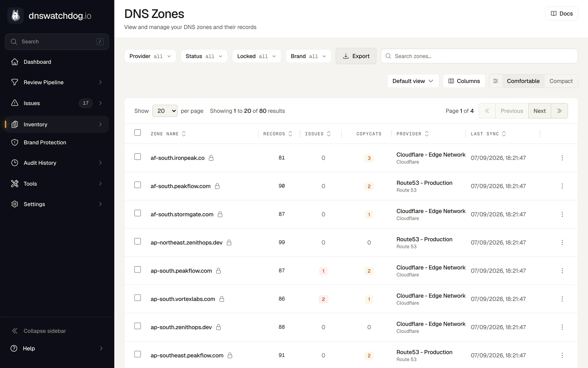The image size is (588, 368).
Task: Open the Issues sidebar section
Action: (57, 103)
